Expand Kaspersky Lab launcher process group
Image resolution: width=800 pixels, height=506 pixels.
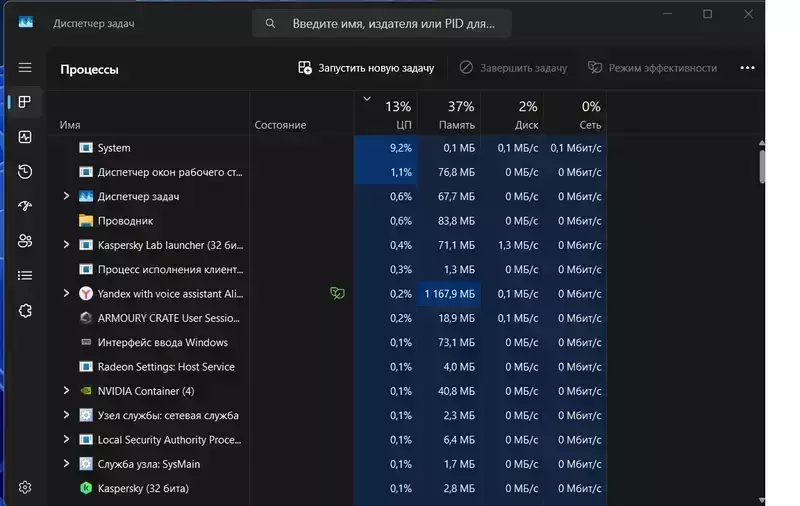(x=66, y=245)
